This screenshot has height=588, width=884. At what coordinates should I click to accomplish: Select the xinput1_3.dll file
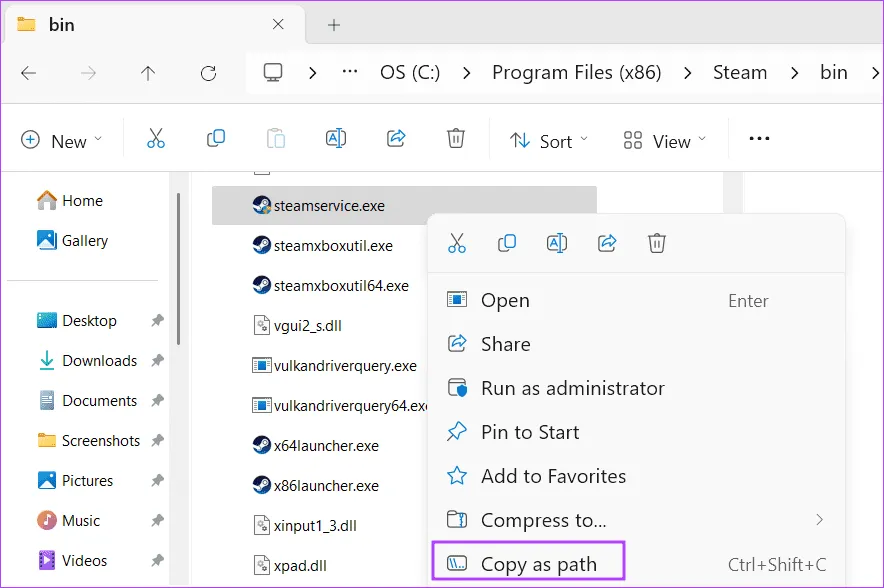[304, 525]
